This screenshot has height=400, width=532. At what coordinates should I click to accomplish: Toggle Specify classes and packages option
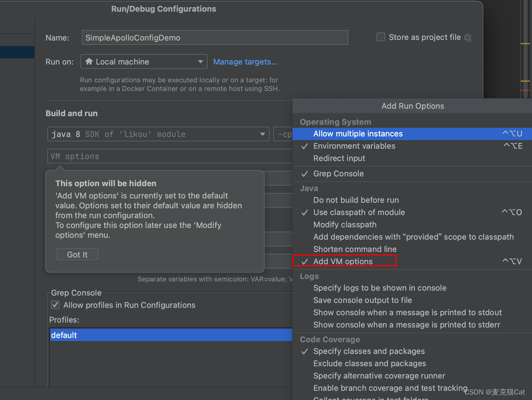pos(412,351)
